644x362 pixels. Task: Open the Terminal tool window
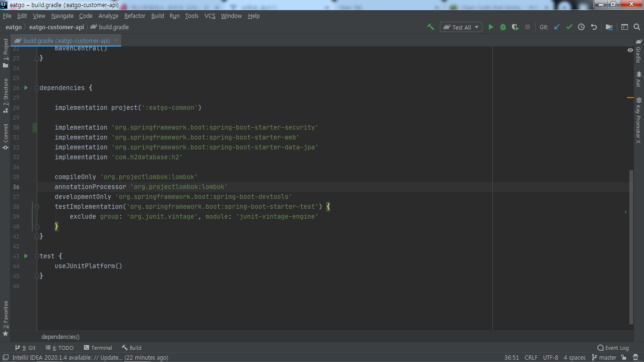tap(98, 348)
